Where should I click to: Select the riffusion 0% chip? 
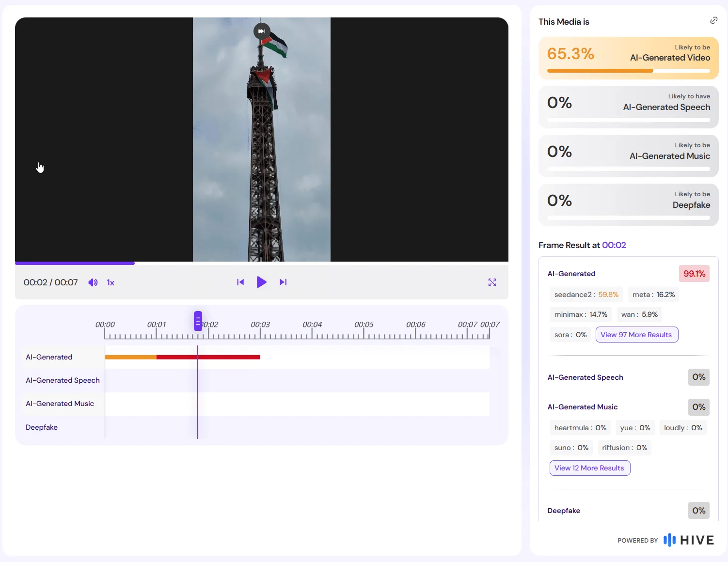pos(624,448)
